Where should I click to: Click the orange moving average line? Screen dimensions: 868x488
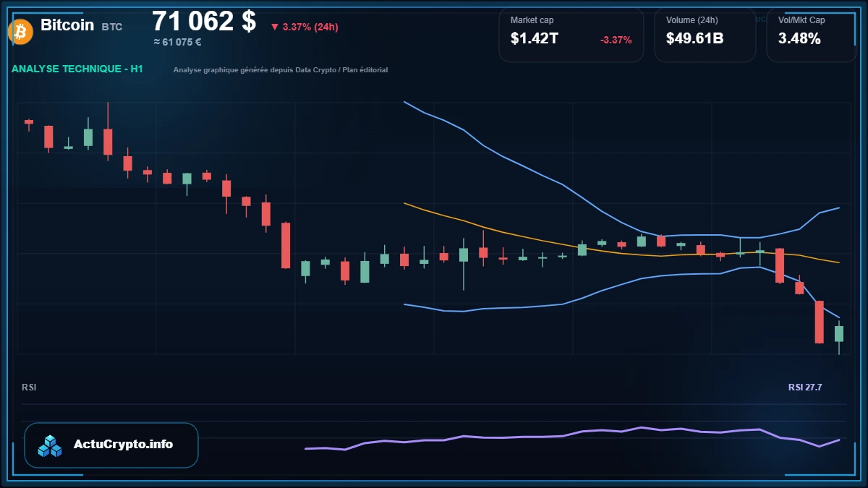coord(622,252)
